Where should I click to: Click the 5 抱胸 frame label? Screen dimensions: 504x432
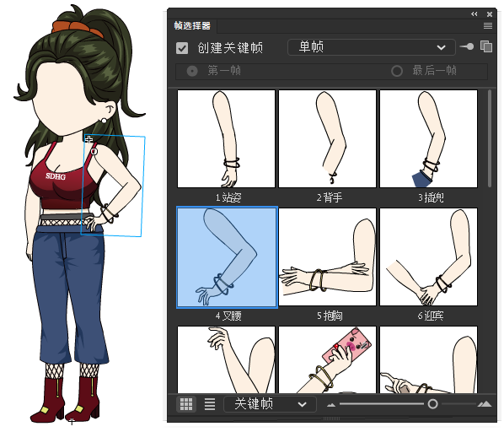coord(330,316)
